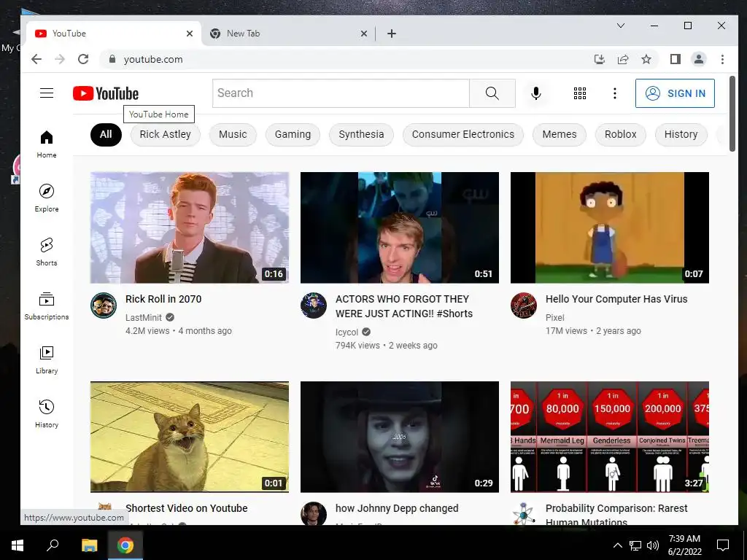Open taskbar search magnifier
The width and height of the screenshot is (747, 560).
click(x=53, y=545)
